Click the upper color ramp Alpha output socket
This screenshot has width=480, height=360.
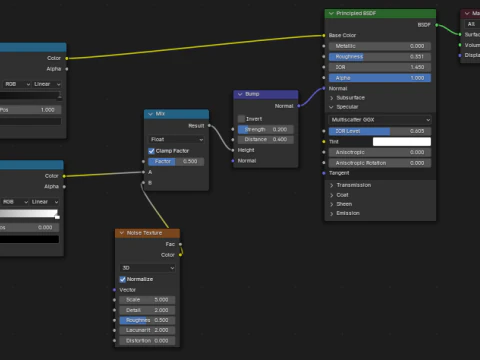tap(67, 69)
